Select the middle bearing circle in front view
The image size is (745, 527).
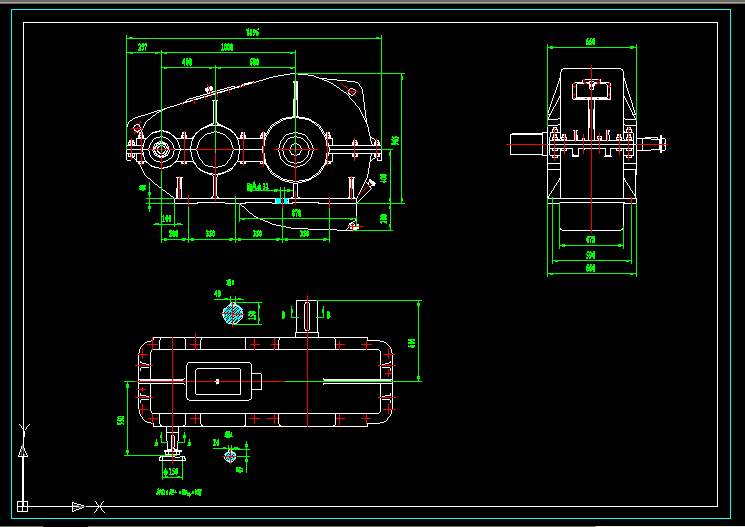click(215, 149)
